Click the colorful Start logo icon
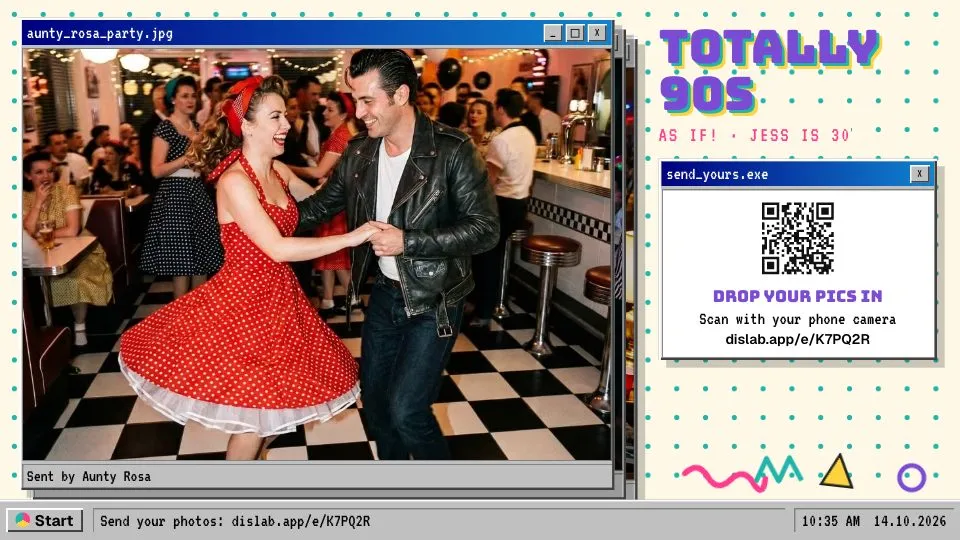The width and height of the screenshot is (960, 540). pyautogui.click(x=23, y=520)
